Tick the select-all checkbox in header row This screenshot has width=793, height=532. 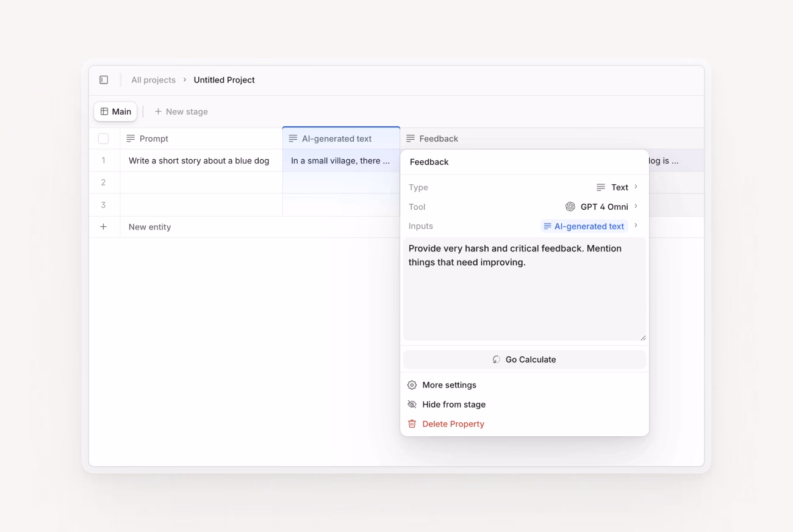(x=104, y=138)
